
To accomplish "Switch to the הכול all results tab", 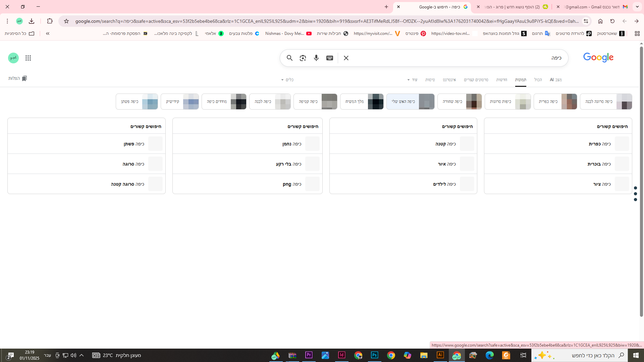I will tap(538, 80).
